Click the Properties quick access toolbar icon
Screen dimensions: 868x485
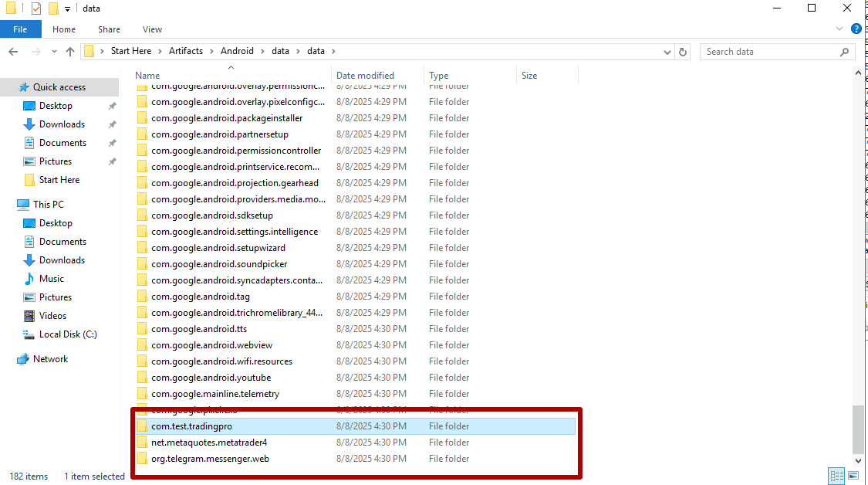click(x=36, y=8)
